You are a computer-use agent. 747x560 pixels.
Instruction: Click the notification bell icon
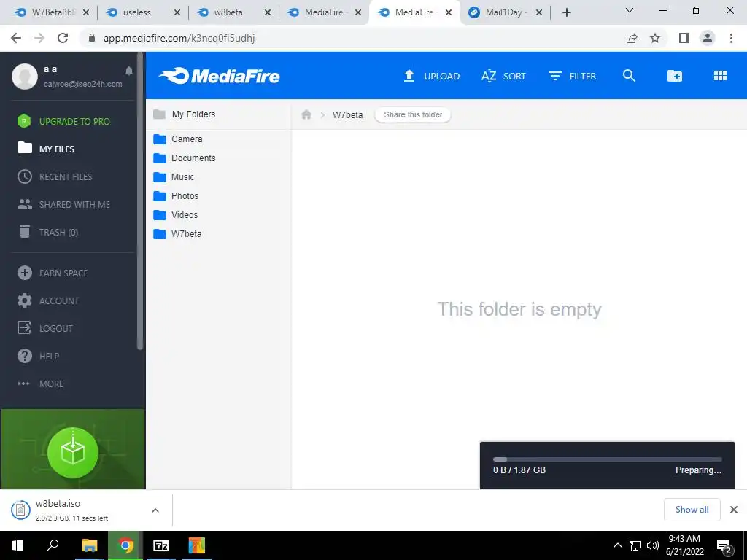(x=128, y=71)
